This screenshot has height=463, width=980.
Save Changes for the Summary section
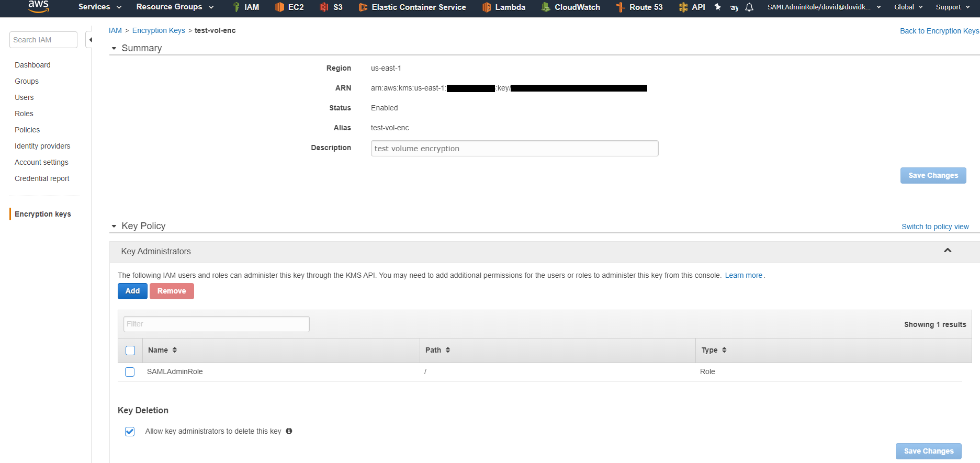coord(933,175)
